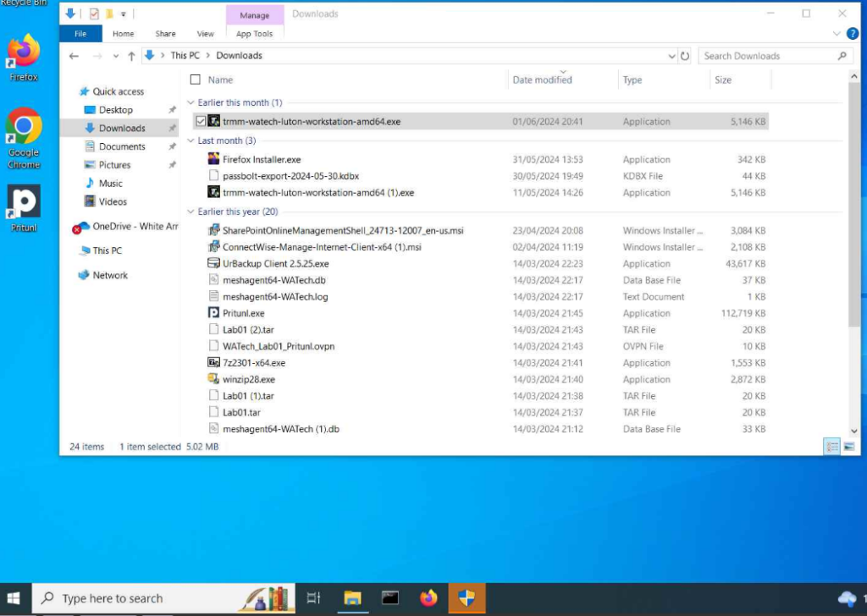The image size is (867, 616).
Task: Click the Manage contextual tab
Action: (254, 15)
